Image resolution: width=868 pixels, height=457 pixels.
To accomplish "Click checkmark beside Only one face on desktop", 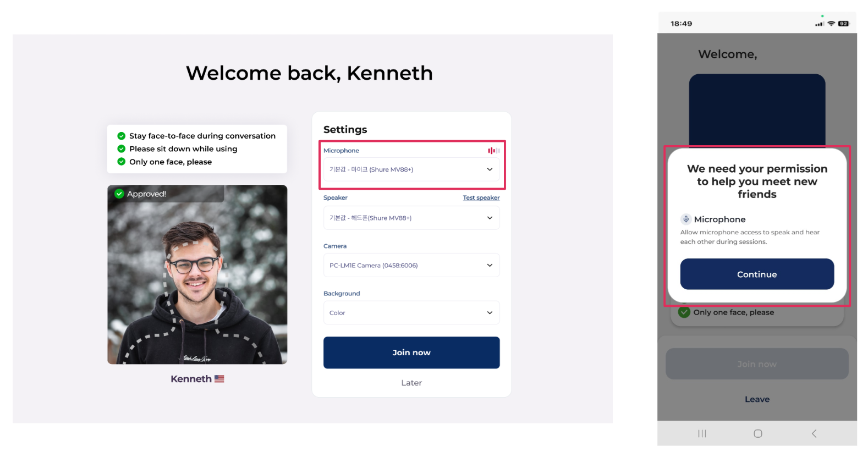I will tap(122, 162).
